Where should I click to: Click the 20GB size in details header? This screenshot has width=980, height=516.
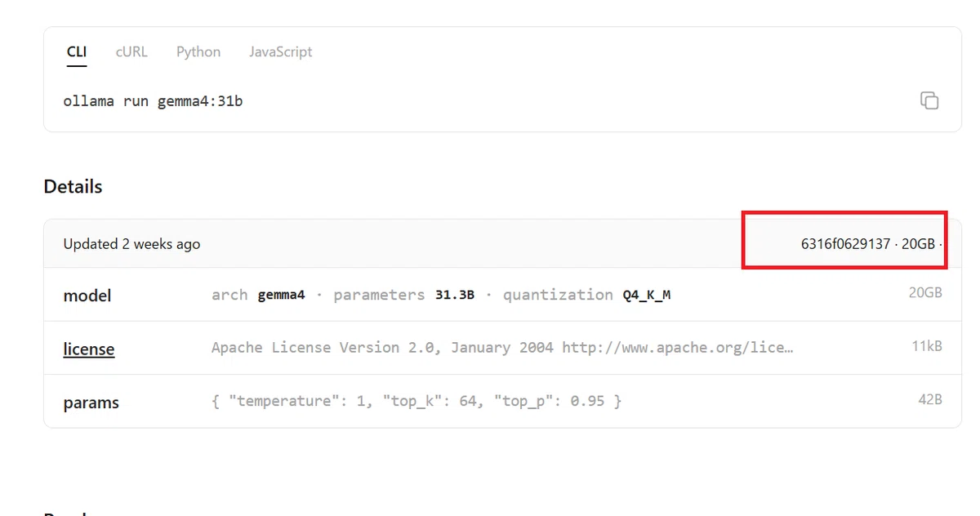tap(918, 243)
